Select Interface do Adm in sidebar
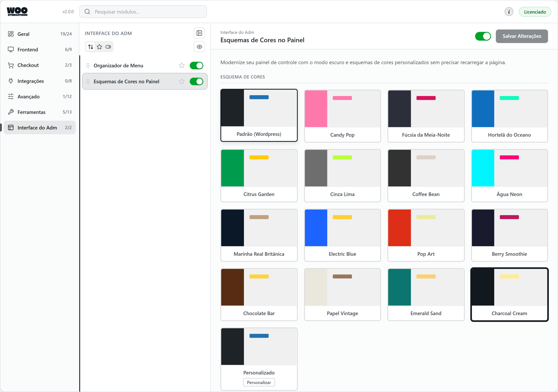The height and width of the screenshot is (392, 558). 40,128
